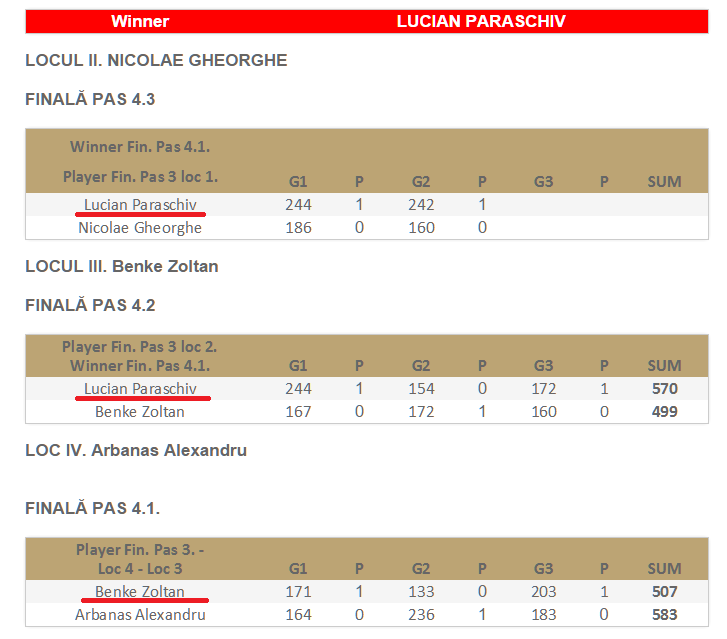Click Benke Zoltan's G1 score 171
727x639 pixels.
[x=298, y=592]
